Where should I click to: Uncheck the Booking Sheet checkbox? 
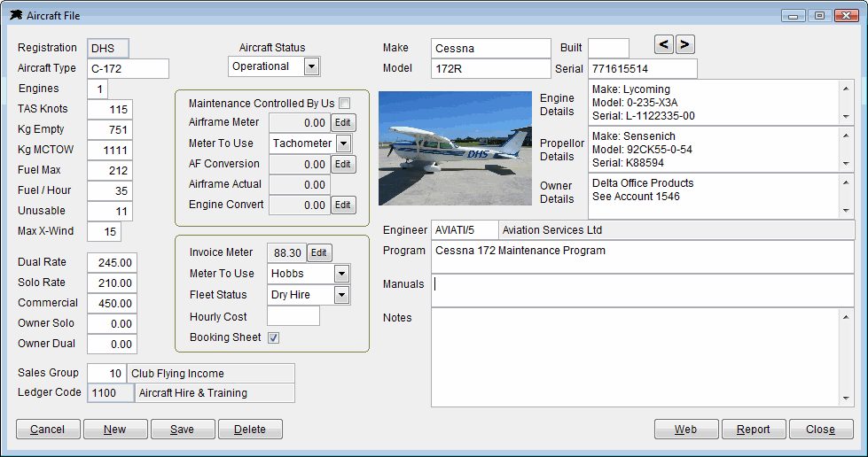point(273,337)
